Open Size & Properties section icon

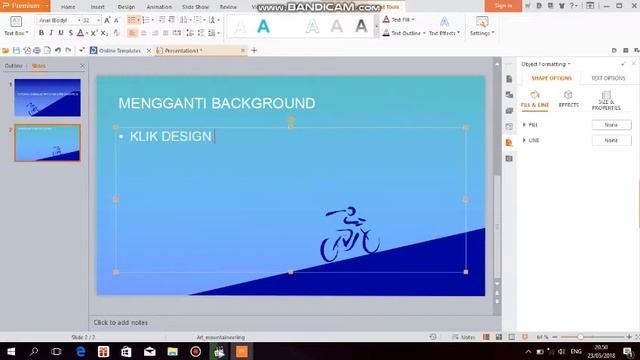606,100
